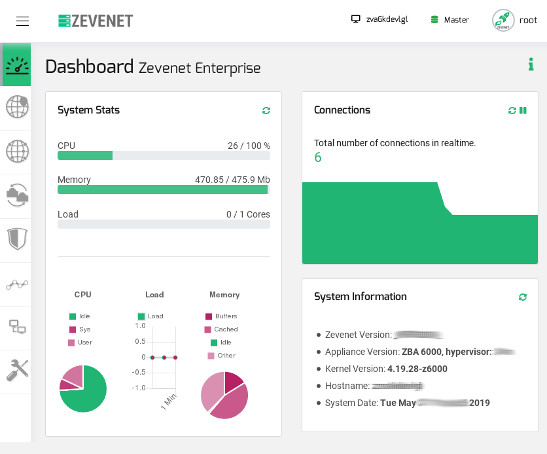The width and height of the screenshot is (547, 454).
Task: Click the root username label
Action: click(528, 20)
